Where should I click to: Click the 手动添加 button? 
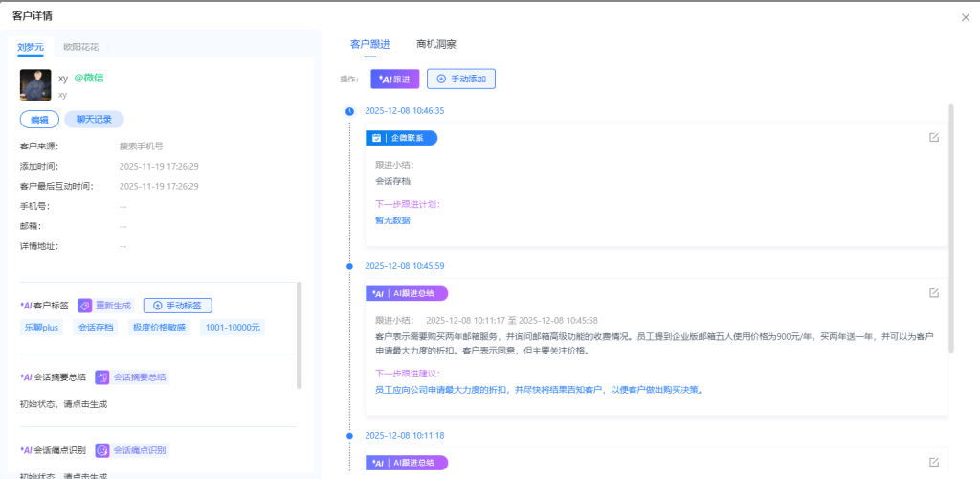pos(460,79)
